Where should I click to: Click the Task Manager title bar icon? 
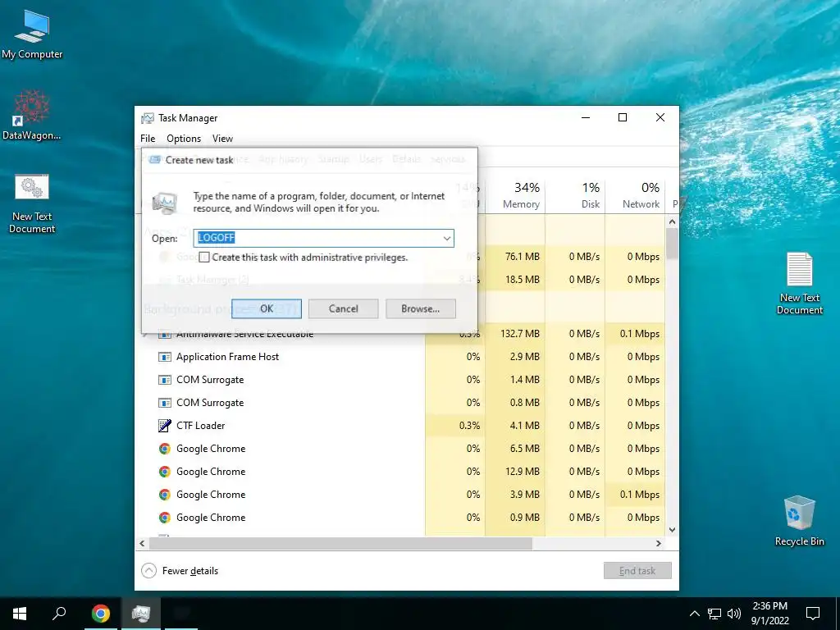(148, 118)
